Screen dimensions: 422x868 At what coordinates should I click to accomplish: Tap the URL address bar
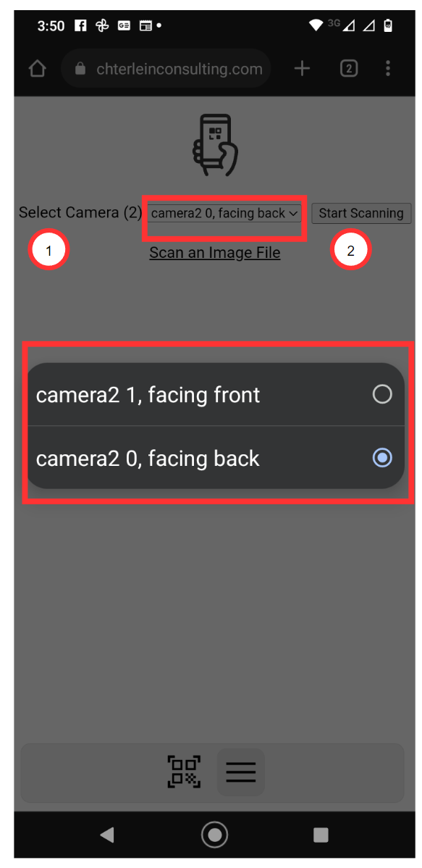coord(166,69)
